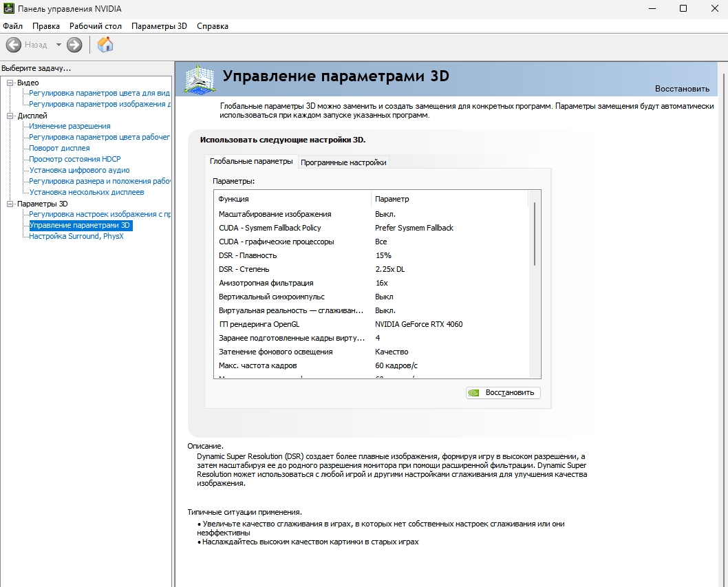The height and width of the screenshot is (587, 728).
Task: Click the 60 кадров/с value
Action: click(x=396, y=366)
